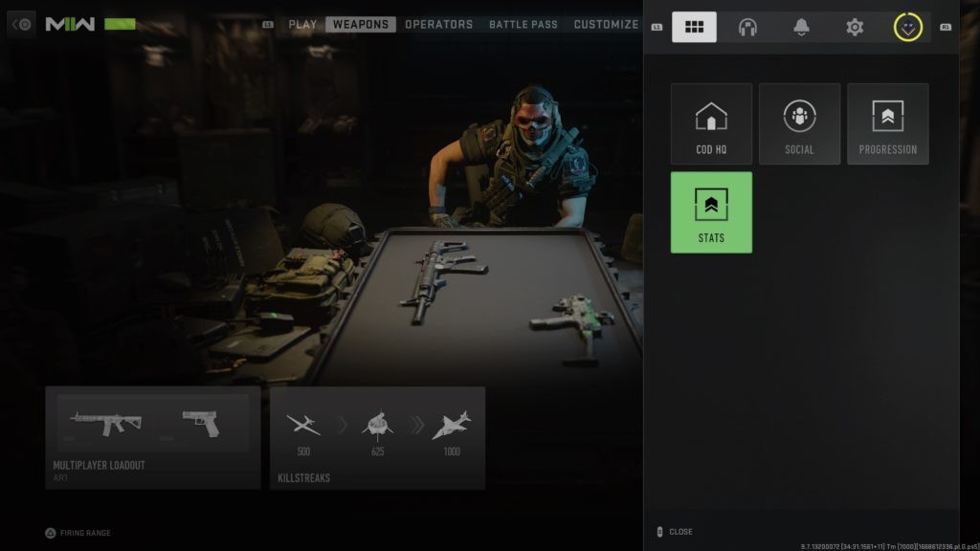Select the 1000-point jet killstreak icon
Screen dimensions: 980x551
[452, 425]
